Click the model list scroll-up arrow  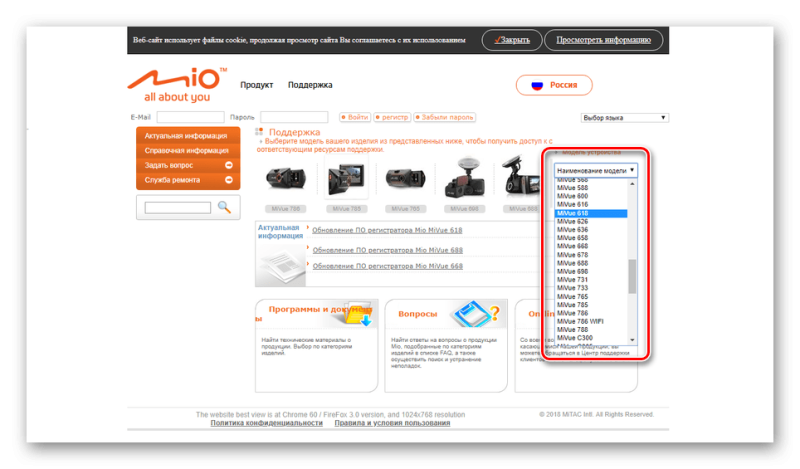pos(632,184)
